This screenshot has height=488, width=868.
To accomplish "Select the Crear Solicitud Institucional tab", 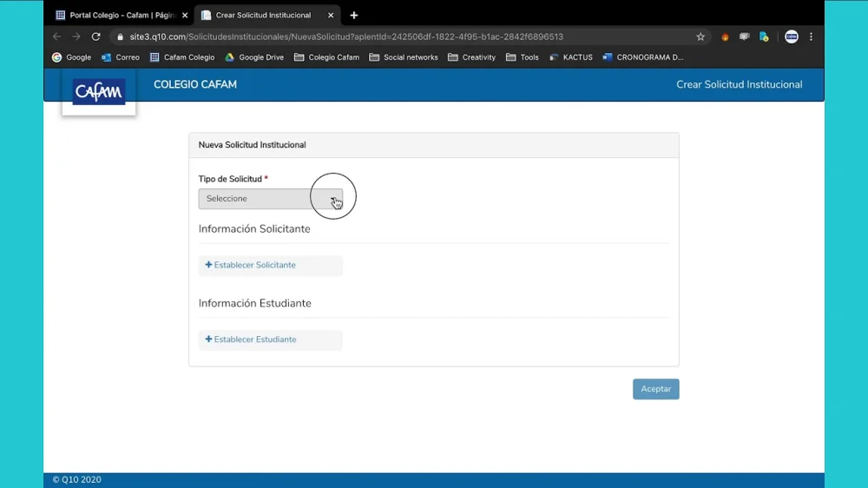I will point(263,15).
